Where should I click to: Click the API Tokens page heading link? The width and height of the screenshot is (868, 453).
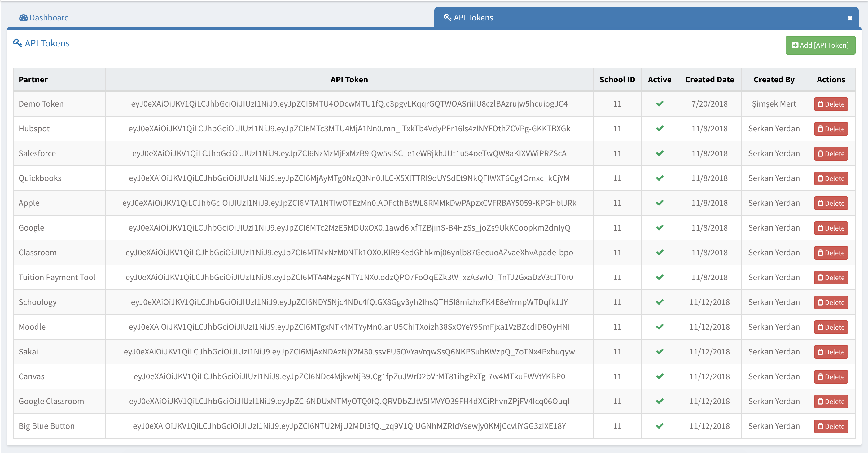coord(47,43)
